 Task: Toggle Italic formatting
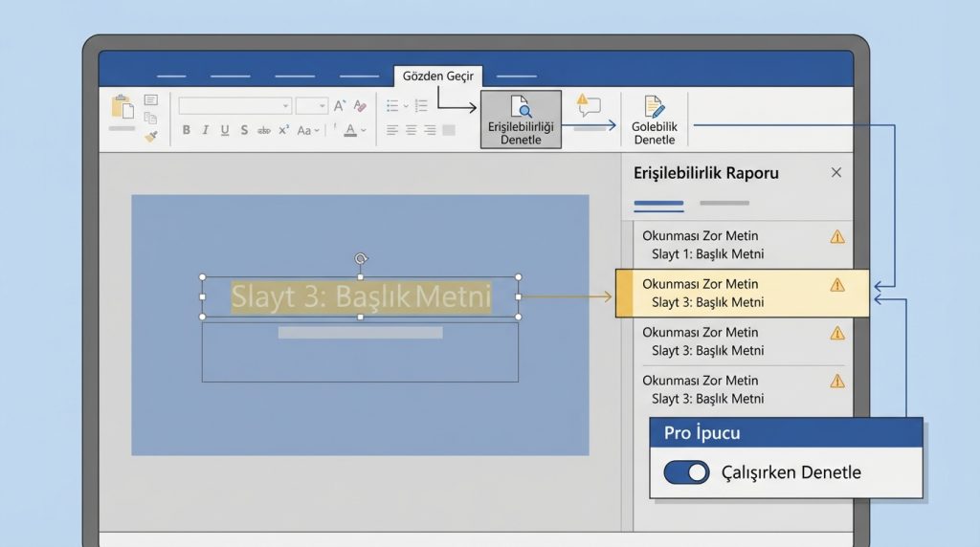(x=205, y=130)
